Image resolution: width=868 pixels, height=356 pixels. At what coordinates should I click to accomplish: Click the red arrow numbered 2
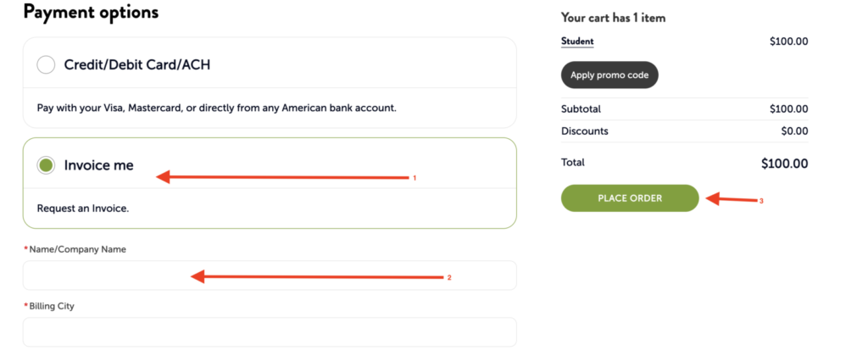point(318,276)
